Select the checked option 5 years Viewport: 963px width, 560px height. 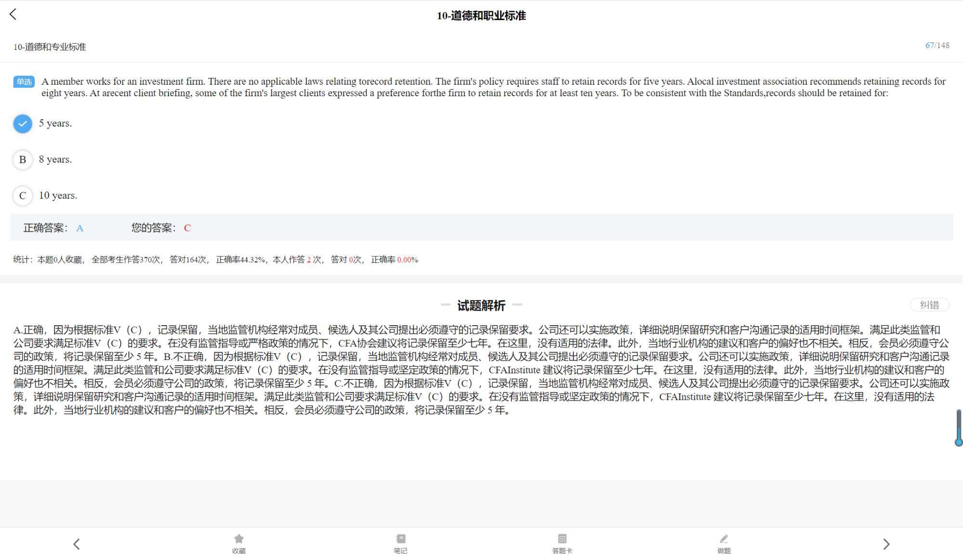(23, 124)
